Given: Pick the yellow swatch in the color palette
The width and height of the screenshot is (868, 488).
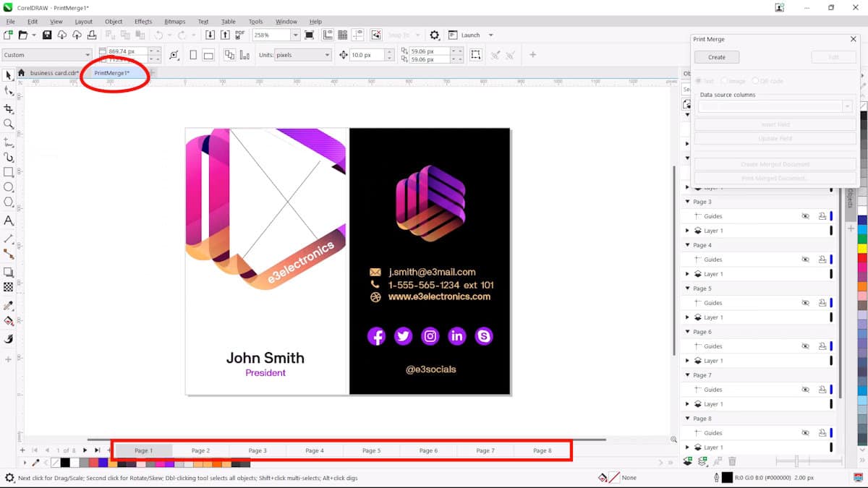Looking at the screenshot, I should coord(862,249).
